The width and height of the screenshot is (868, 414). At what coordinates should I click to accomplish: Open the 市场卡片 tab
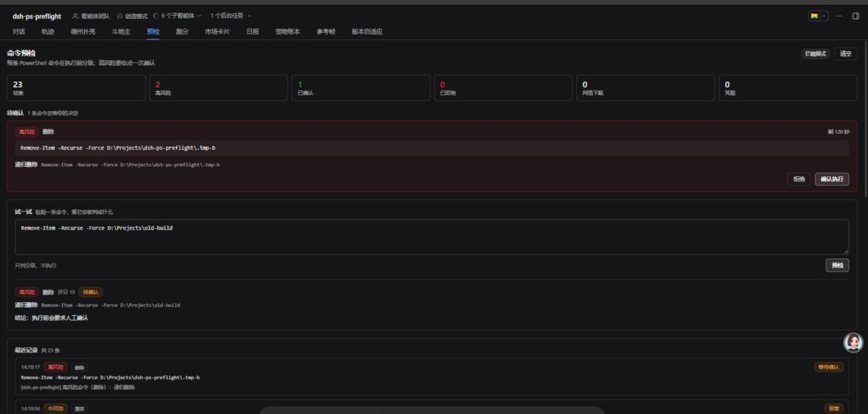click(217, 31)
